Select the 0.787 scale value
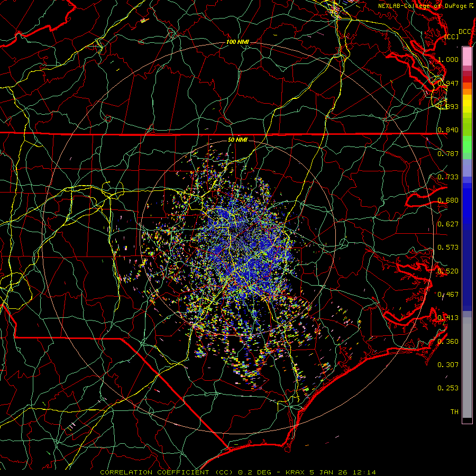Screen dimensions: 476x476 [448, 153]
